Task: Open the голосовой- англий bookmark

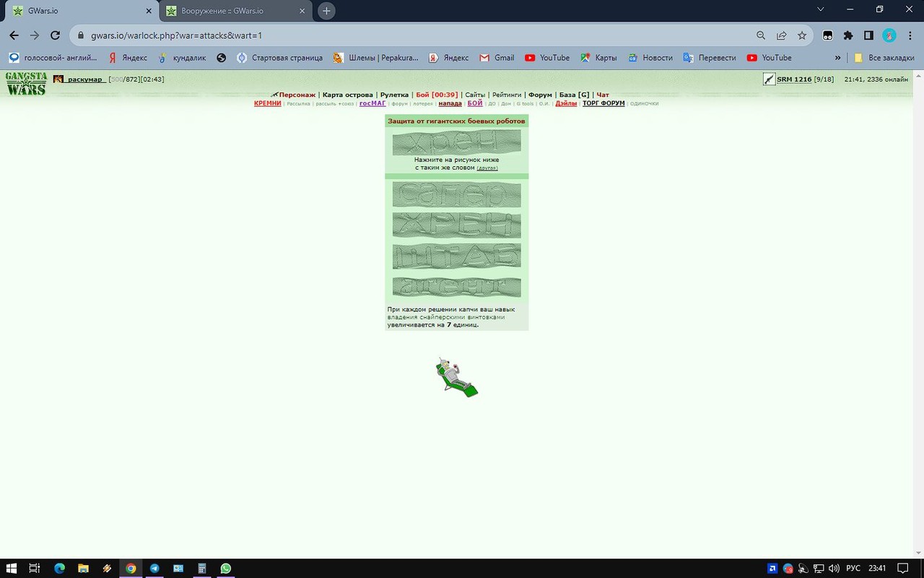Action: tap(53, 58)
